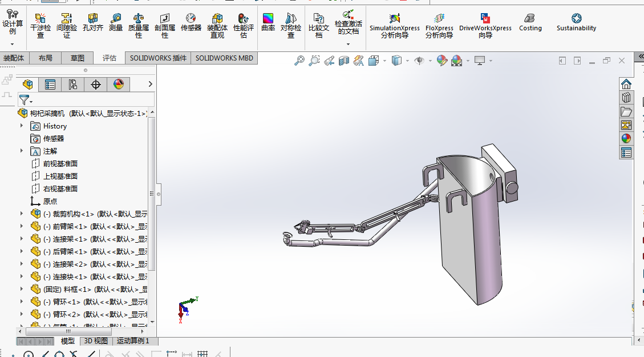
Task: Open 检查激活的文档 dropdown arrow
Action: point(349,44)
